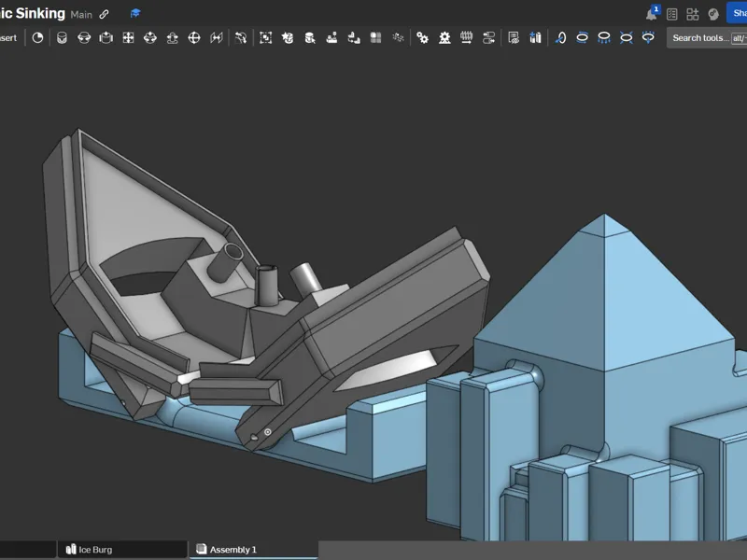Switch to the Ice Burg tab
The image size is (747, 560).
click(x=122, y=550)
